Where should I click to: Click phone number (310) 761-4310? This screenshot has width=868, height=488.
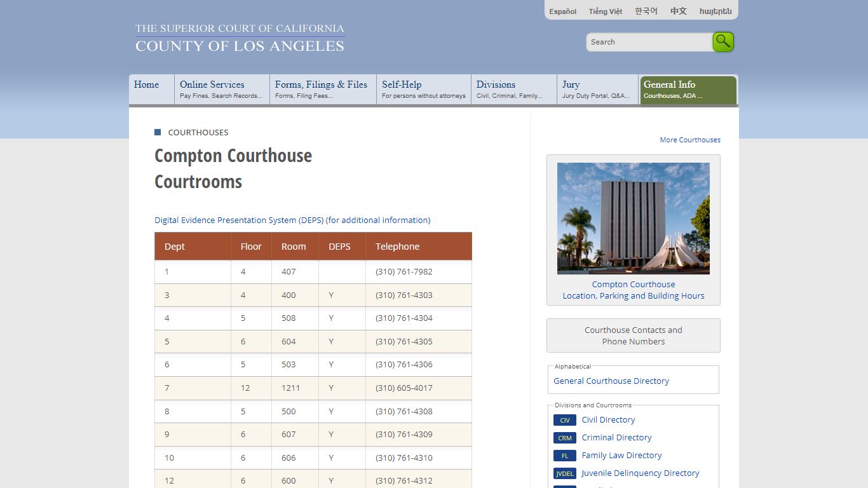[404, 458]
